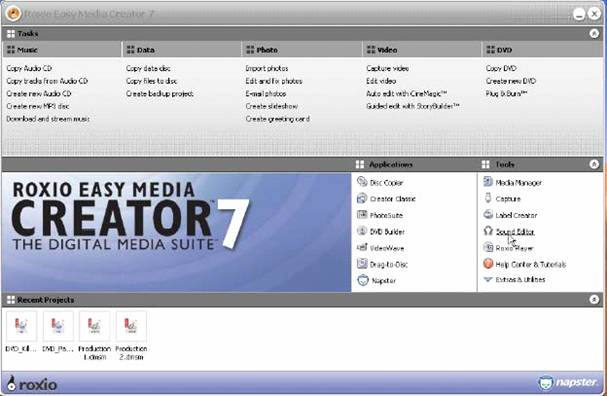607x396 pixels.
Task: Open the Disc Copier application icon
Action: (362, 182)
